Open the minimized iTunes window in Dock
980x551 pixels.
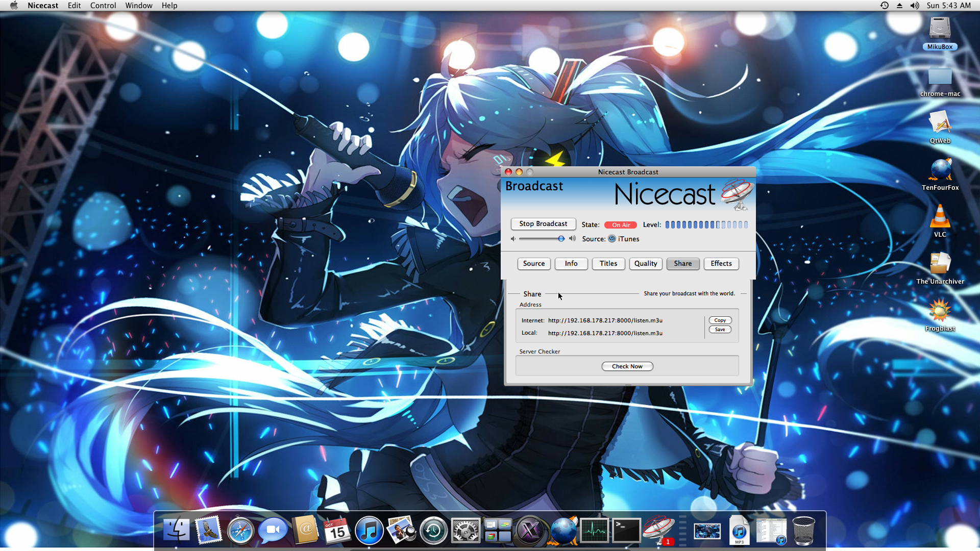coord(771,531)
